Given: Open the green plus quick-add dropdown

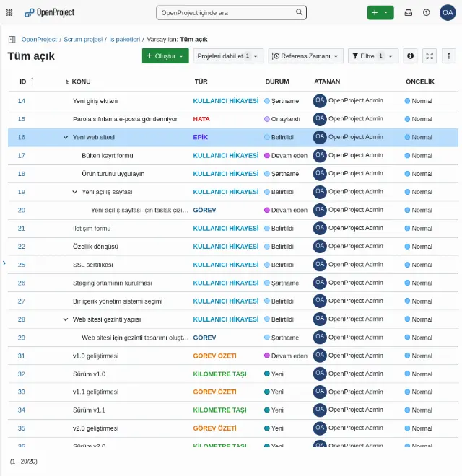Looking at the screenshot, I should click(x=380, y=13).
